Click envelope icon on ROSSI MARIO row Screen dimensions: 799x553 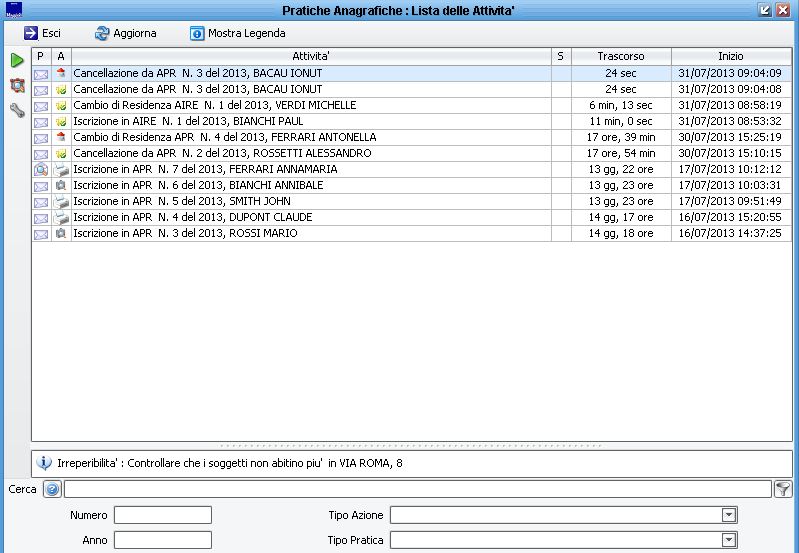[41, 234]
